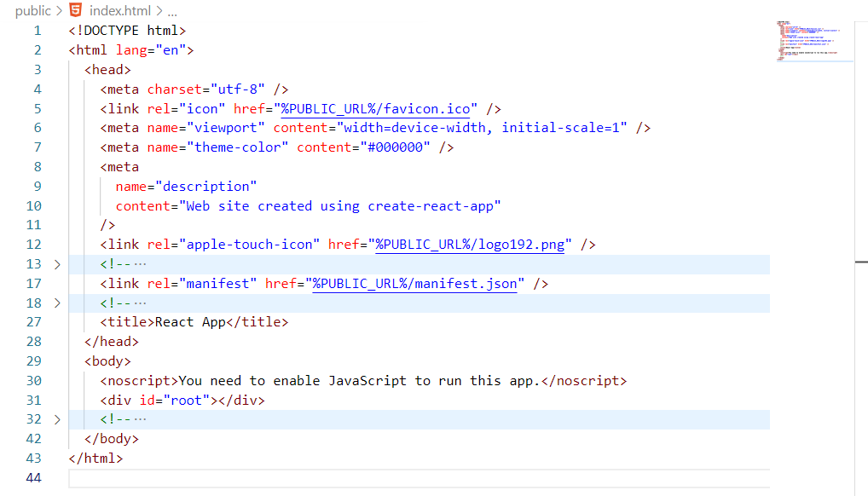Screen dimensions: 868x496
Task: Follow the %PUBLIC_URL%/manifest.json link
Action: pos(414,283)
